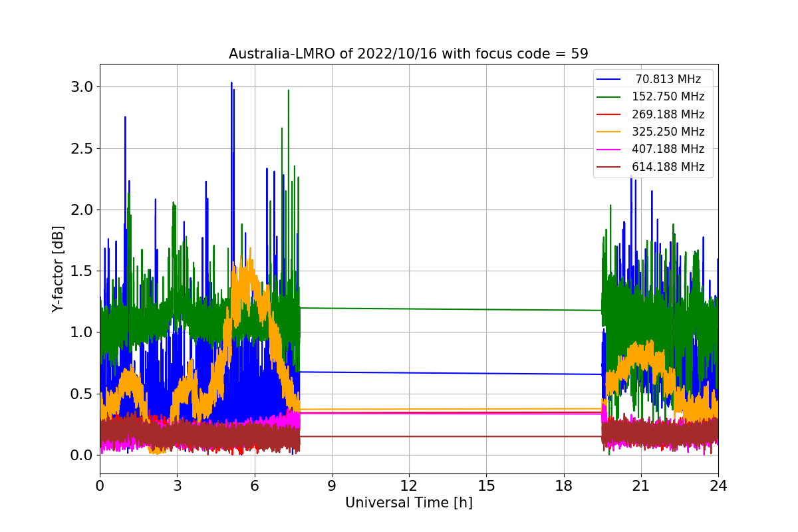The image size is (798, 532).
Task: Click the brown legend line for 614.188 MHz
Action: (609, 167)
